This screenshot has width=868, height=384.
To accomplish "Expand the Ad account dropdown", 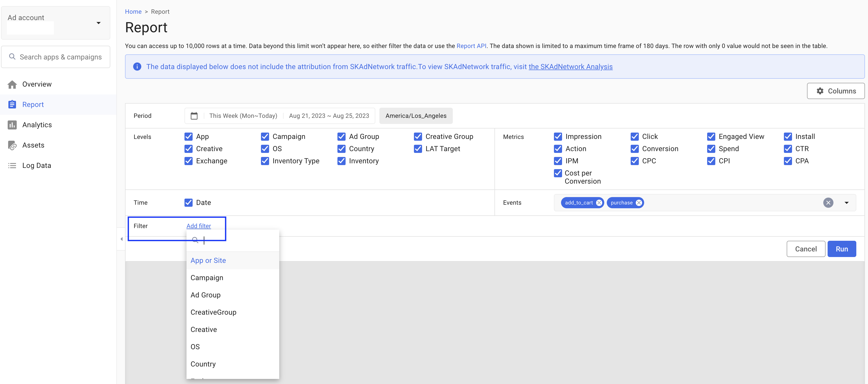I will [98, 23].
